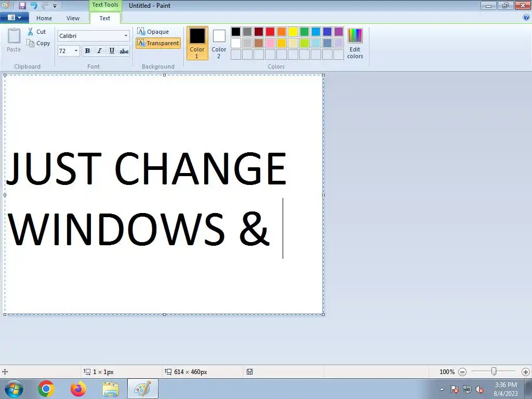Pick the rose pink color swatch
This screenshot has height=399, width=532.
tap(270, 43)
